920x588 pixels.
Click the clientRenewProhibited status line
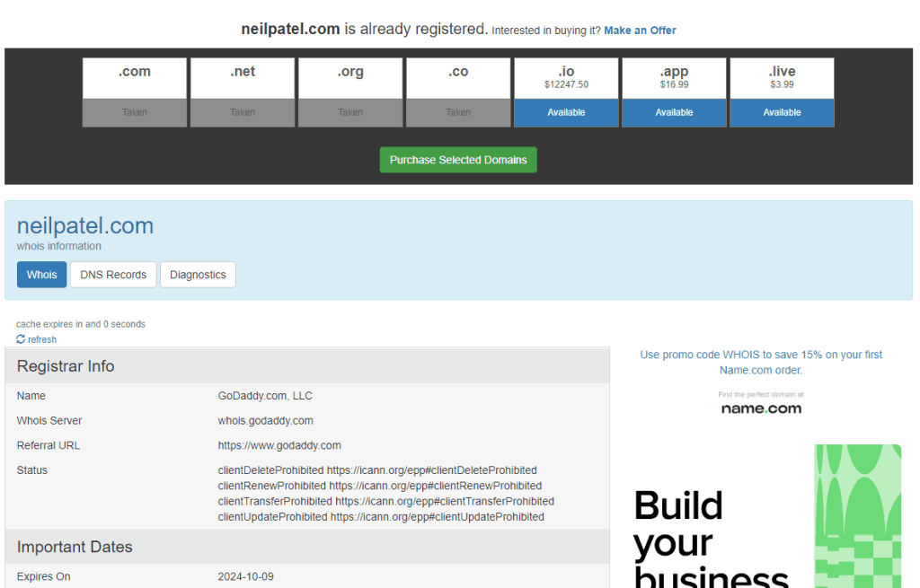click(x=380, y=486)
